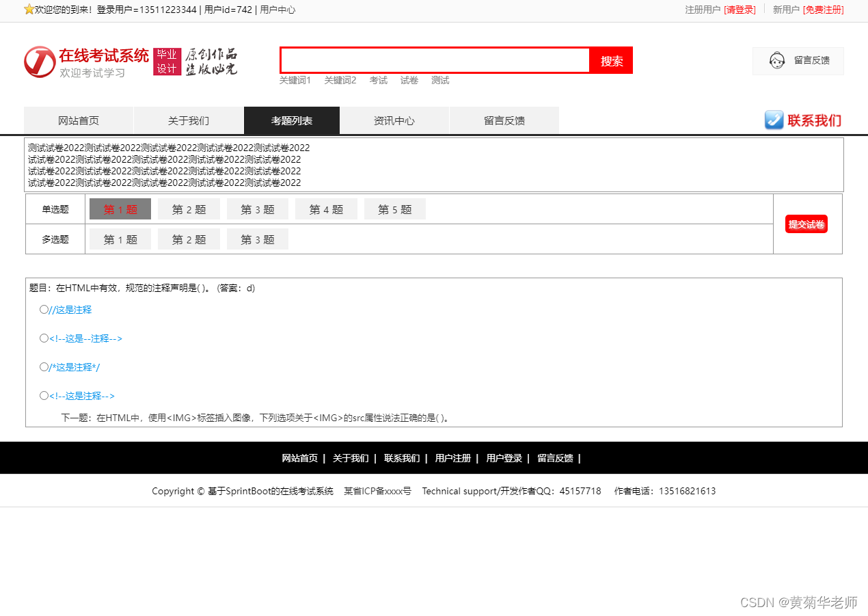Submit the exam with 提交试卷
This screenshot has height=616, width=868.
click(x=806, y=224)
